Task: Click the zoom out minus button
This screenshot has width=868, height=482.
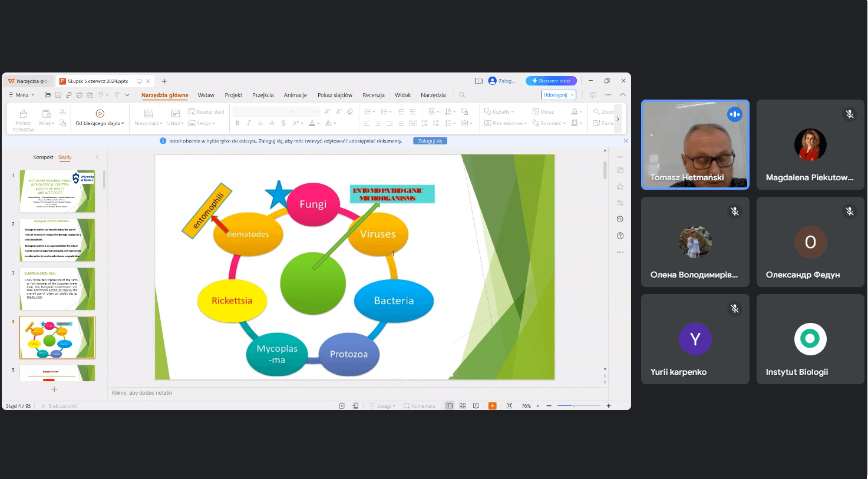Action: pyautogui.click(x=549, y=406)
